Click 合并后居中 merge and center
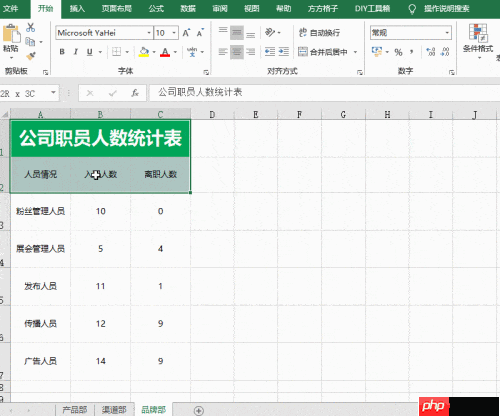Viewport: 500px width, 416px height. (323, 52)
